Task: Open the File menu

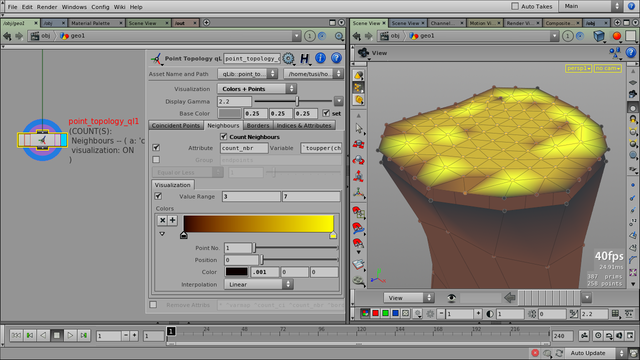Action: coord(12,7)
